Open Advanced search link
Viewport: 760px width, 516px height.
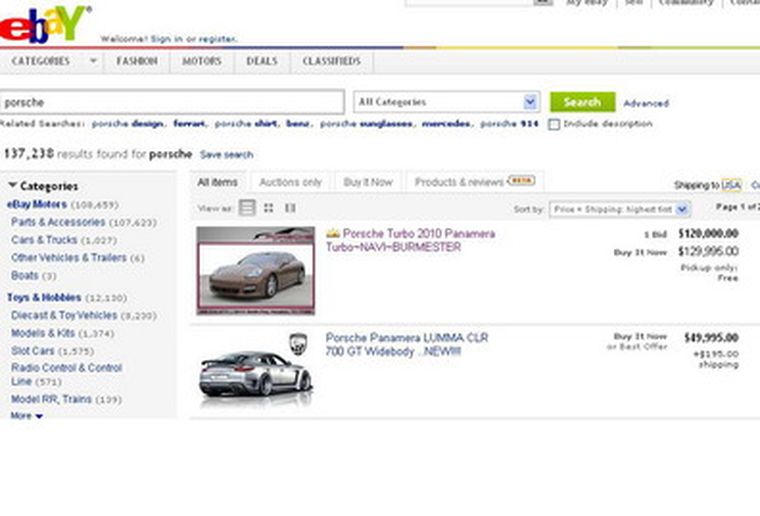(x=646, y=103)
